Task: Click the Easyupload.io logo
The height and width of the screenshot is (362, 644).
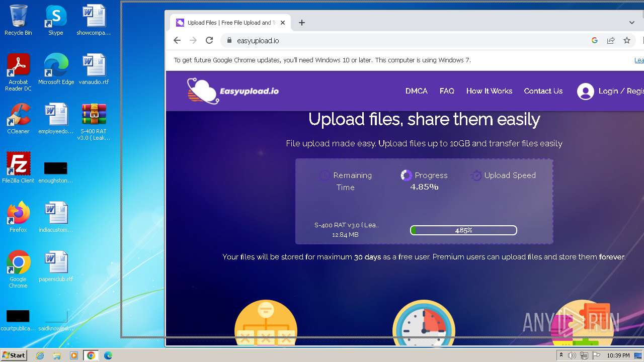Action: click(x=232, y=91)
